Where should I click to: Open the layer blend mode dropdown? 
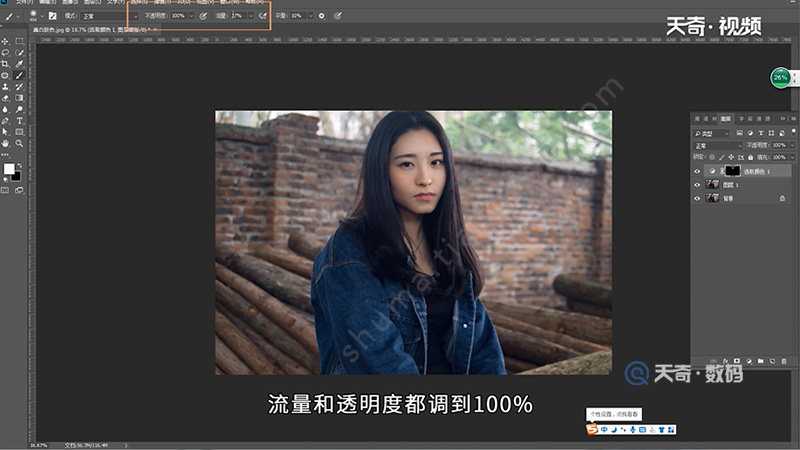pyautogui.click(x=718, y=145)
